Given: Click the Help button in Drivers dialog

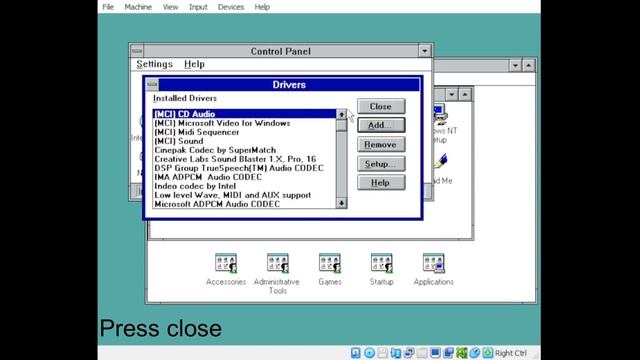Looking at the screenshot, I should [x=381, y=182].
